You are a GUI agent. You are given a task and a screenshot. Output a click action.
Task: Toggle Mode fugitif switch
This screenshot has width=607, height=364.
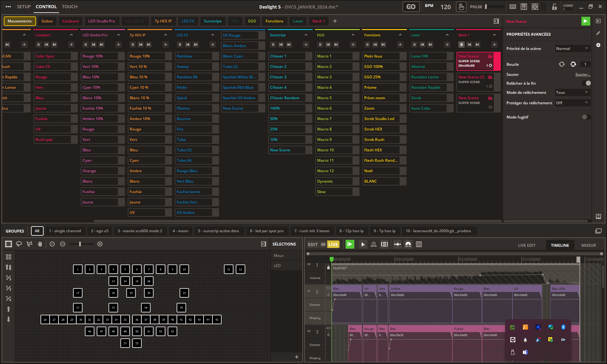pos(586,117)
